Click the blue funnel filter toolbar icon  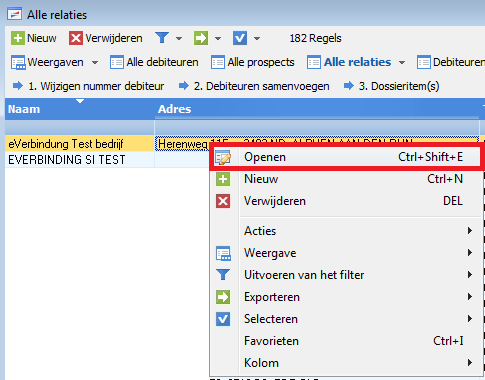coord(162,38)
